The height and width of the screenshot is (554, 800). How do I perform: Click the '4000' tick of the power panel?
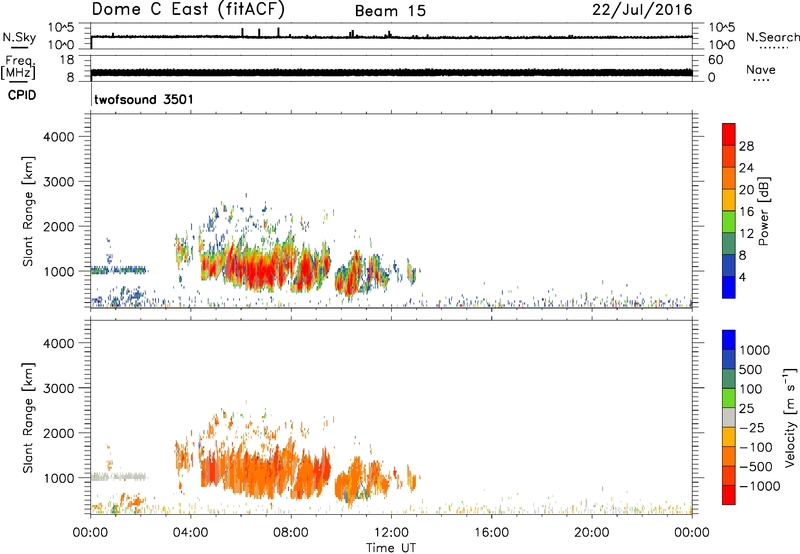click(x=59, y=137)
